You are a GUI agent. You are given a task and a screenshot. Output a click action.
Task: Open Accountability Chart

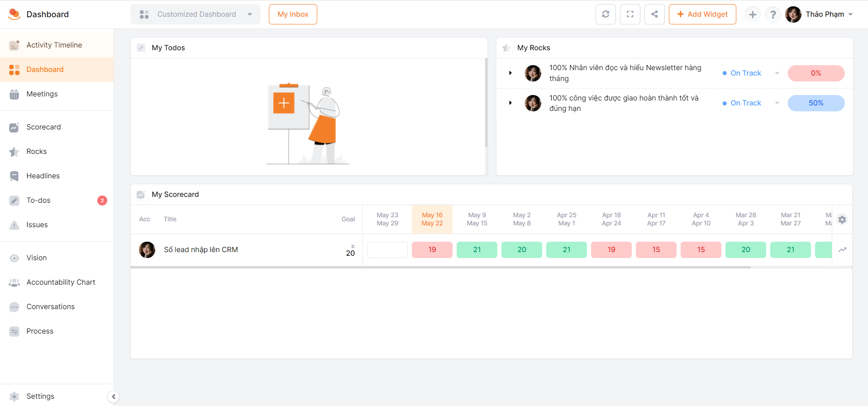coord(57,282)
